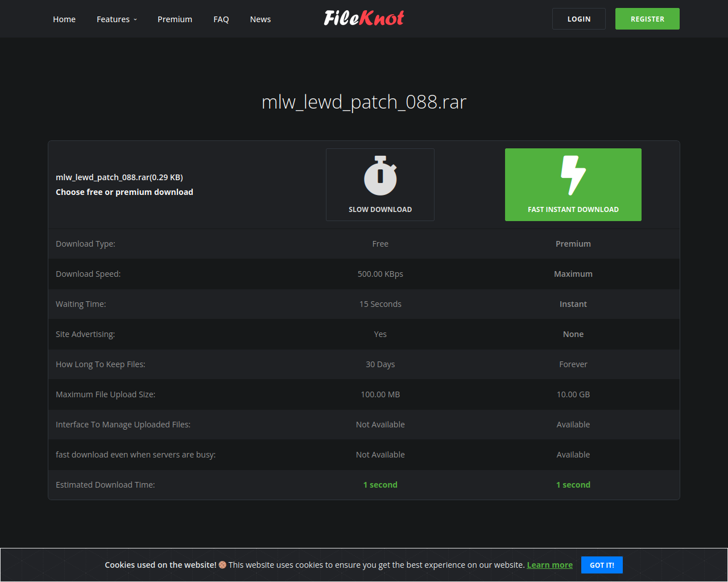
Task: Click the lightning bolt fast download icon
Action: (573, 176)
